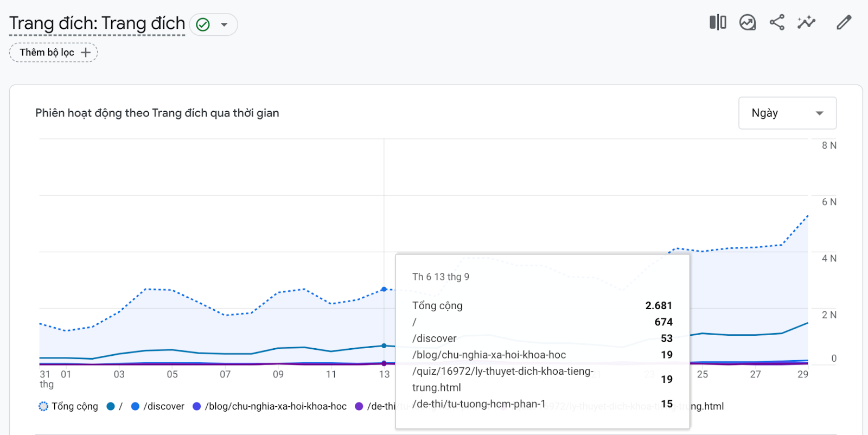
Task: Click the Thêm bộ lọc button
Action: (53, 53)
